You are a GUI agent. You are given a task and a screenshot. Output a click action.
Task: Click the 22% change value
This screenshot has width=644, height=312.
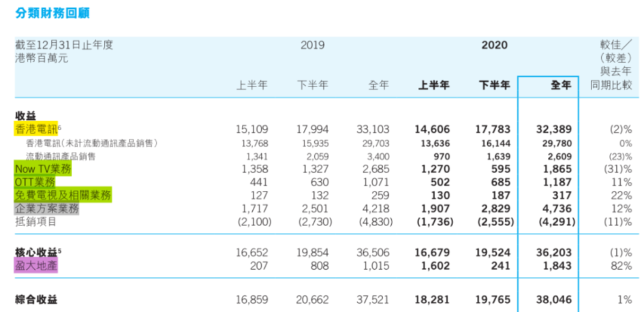[x=621, y=195]
